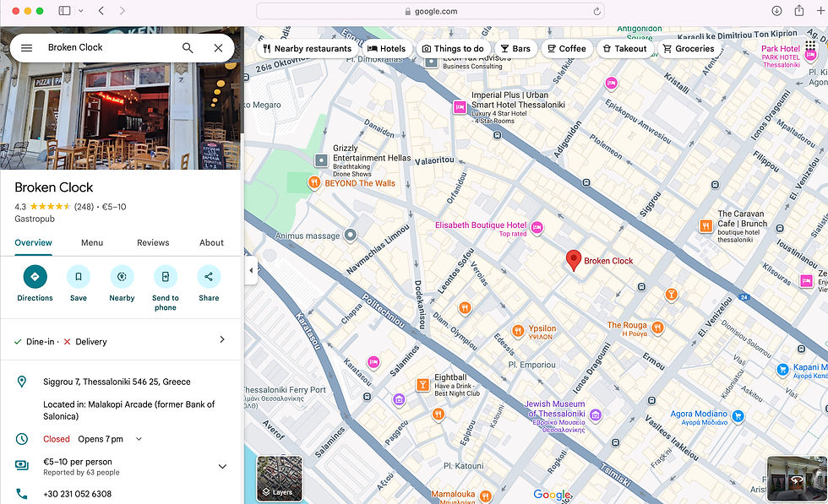Click Kapani Market shopping marker
828x504 pixels.
click(782, 370)
